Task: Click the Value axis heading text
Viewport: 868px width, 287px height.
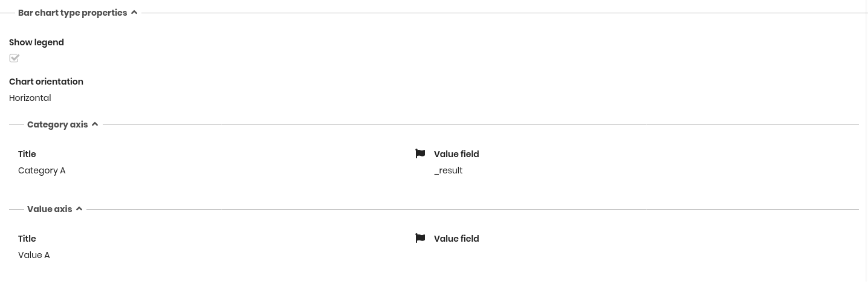Action: click(x=50, y=209)
